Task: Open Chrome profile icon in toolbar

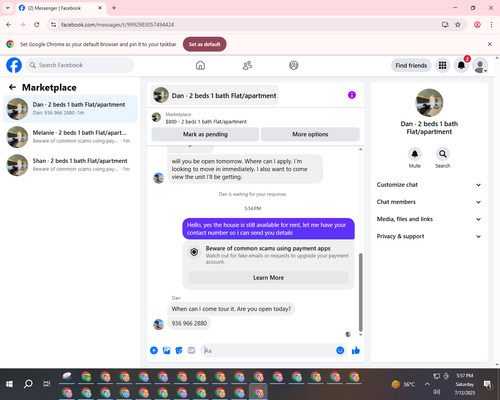Action: pyautogui.click(x=477, y=25)
